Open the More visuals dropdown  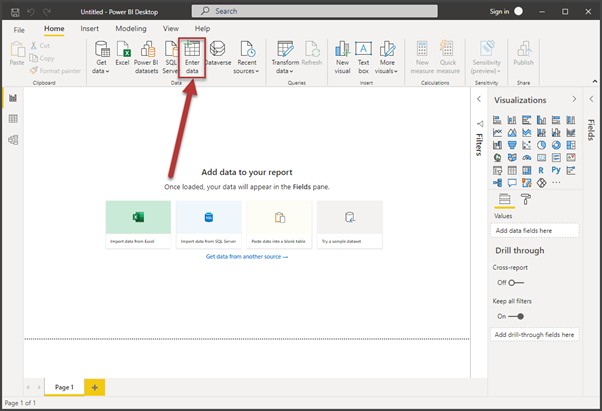coord(387,58)
